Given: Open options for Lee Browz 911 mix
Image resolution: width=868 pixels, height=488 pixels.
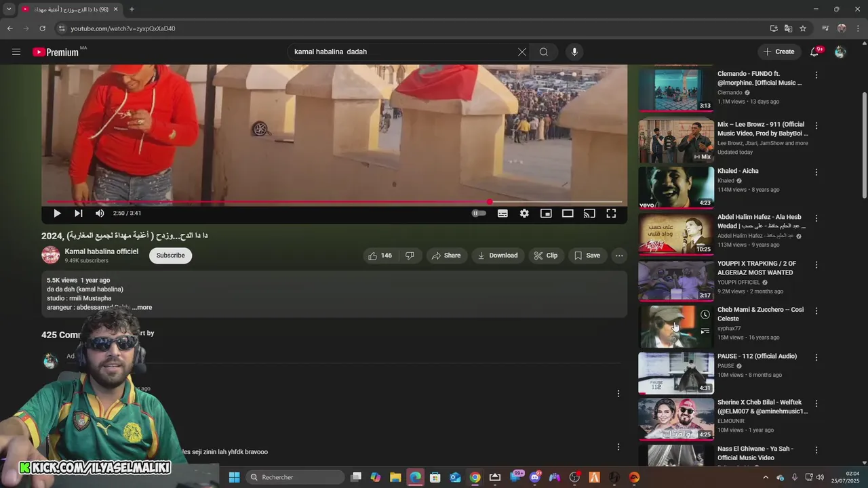Looking at the screenshot, I should coord(816,125).
